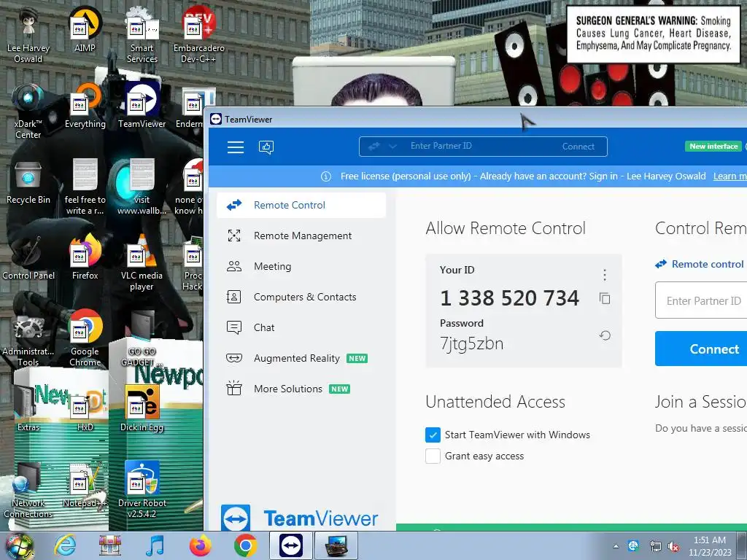This screenshot has width=747, height=560.
Task: Open Firefox from the taskbar
Action: (x=201, y=545)
